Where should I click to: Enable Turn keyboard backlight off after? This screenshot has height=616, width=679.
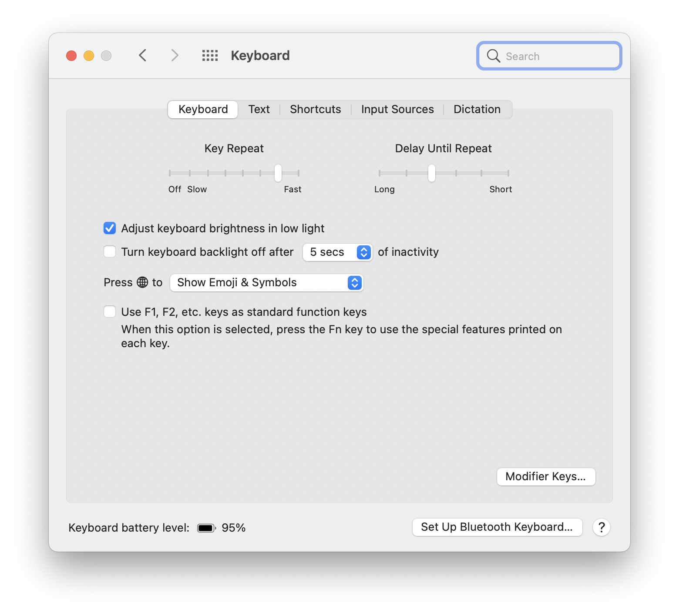(x=110, y=252)
